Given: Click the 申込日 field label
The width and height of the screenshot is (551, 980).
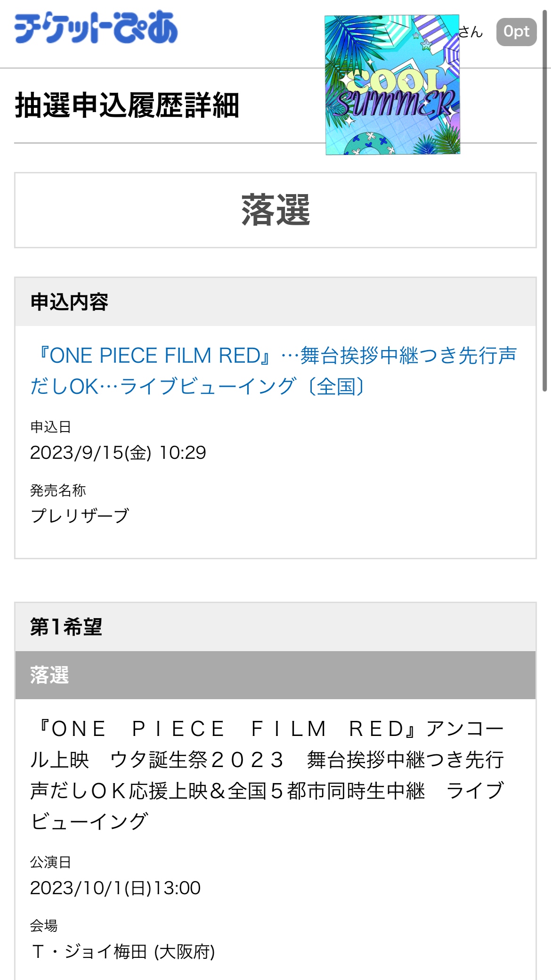Looking at the screenshot, I should pos(50,427).
